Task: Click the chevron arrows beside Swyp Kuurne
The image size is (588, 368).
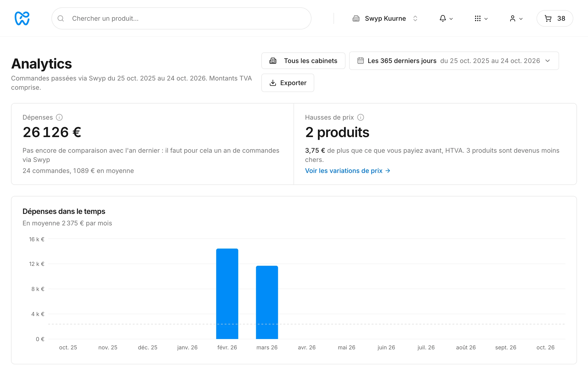Action: (x=415, y=18)
